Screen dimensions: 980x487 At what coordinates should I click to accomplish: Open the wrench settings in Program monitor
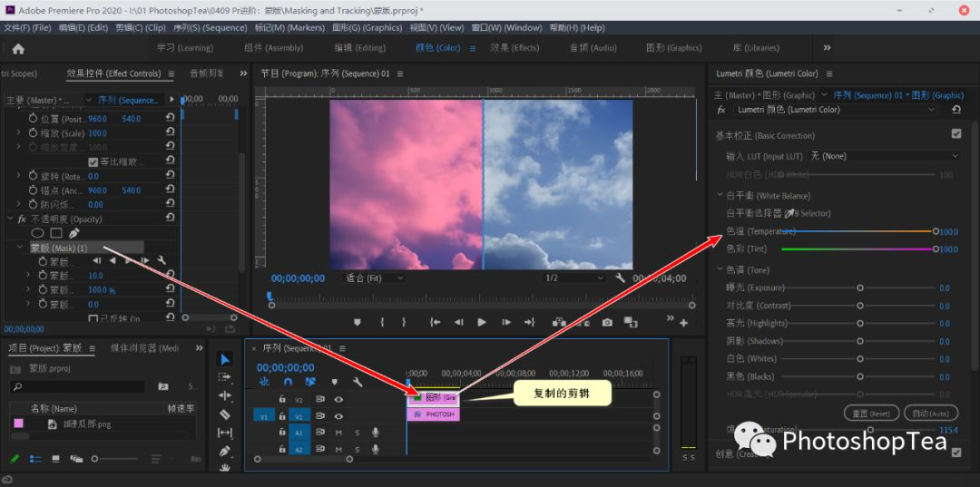pos(620,278)
